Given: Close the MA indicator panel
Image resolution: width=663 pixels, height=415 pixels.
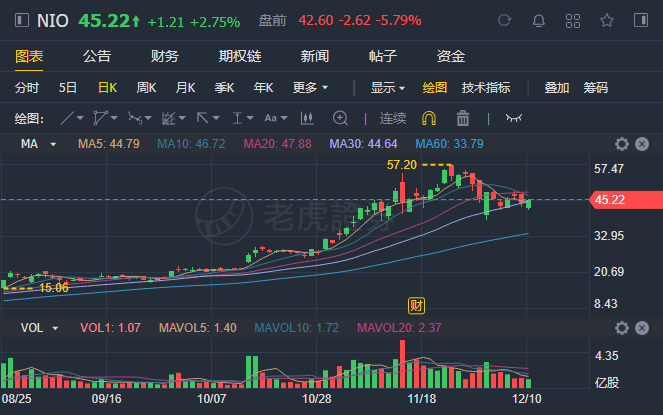Looking at the screenshot, I should (642, 144).
